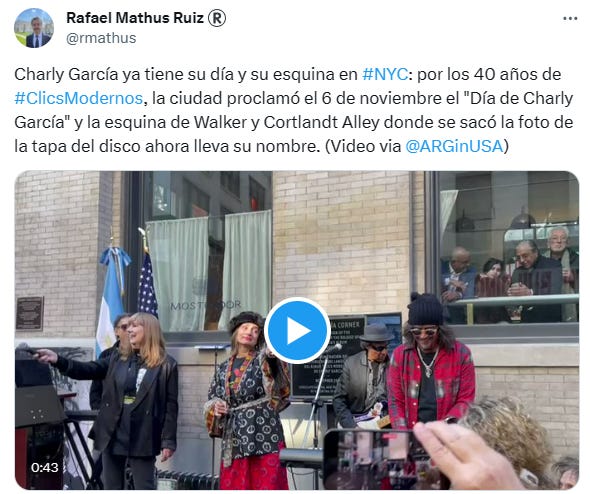590x494 pixels.
Task: Open the #NYC hashtag
Action: 385,74
